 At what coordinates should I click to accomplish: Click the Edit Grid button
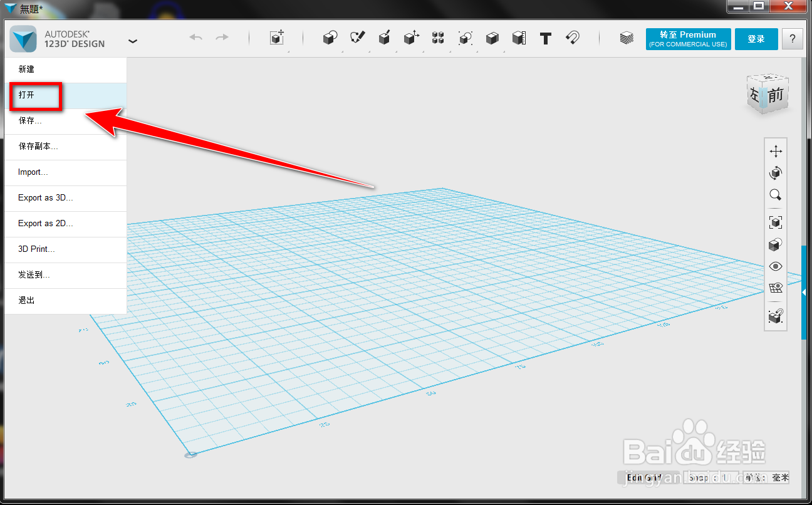click(645, 477)
